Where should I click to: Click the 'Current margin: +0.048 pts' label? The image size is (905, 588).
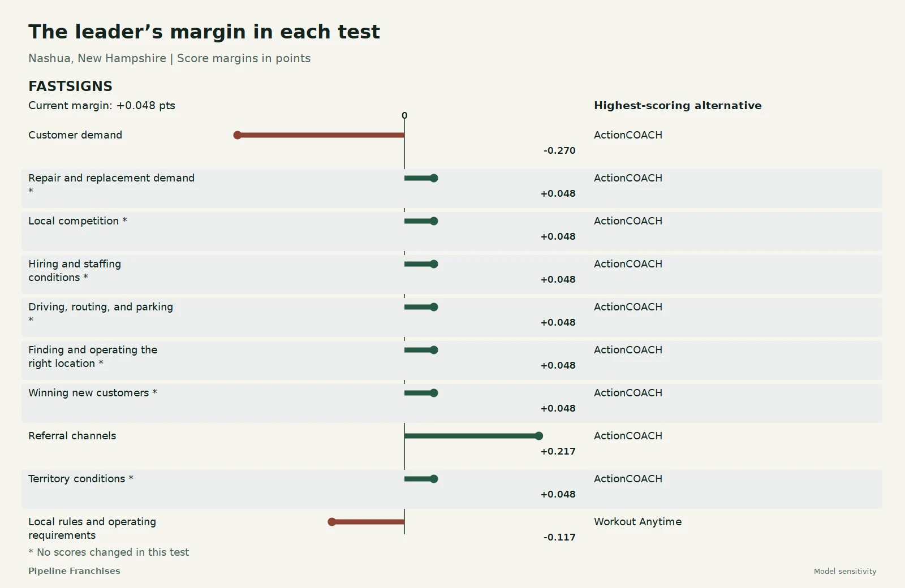[102, 106]
